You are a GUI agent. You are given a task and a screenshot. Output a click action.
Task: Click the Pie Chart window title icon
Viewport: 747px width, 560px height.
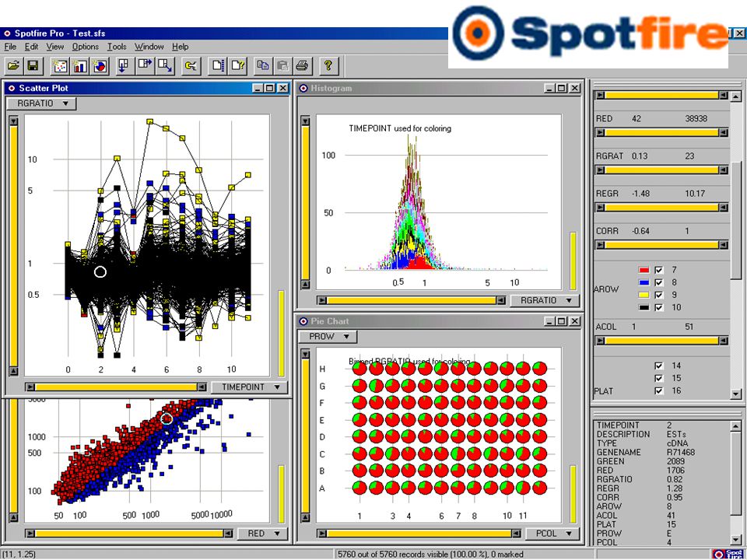303,321
